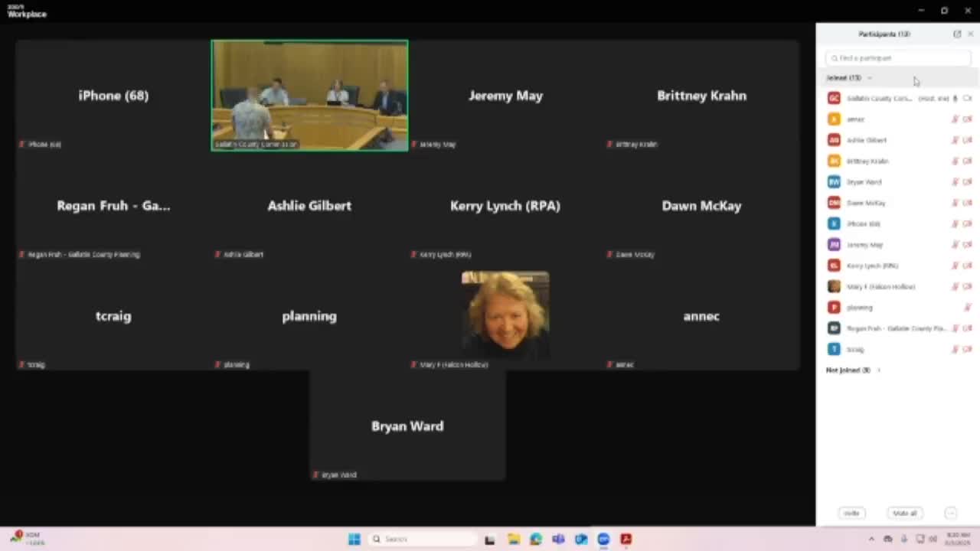
Task: Click the video icon next to Bryan Ward
Action: (x=967, y=182)
